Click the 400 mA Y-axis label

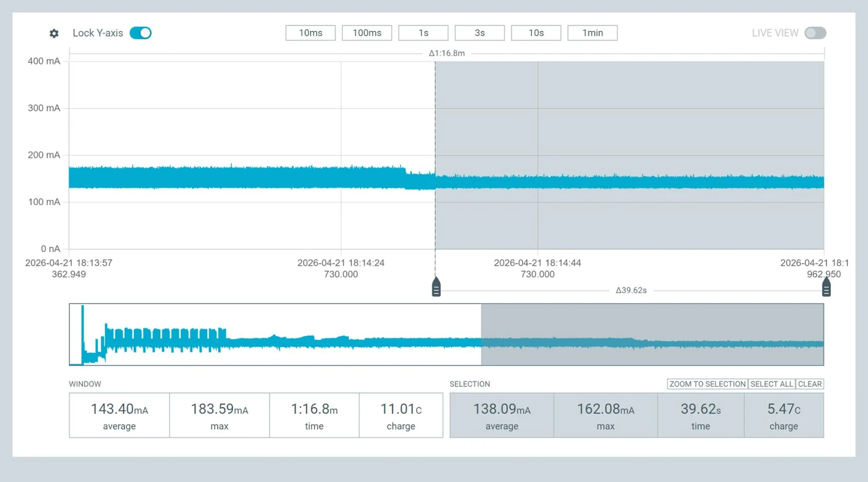click(x=44, y=61)
